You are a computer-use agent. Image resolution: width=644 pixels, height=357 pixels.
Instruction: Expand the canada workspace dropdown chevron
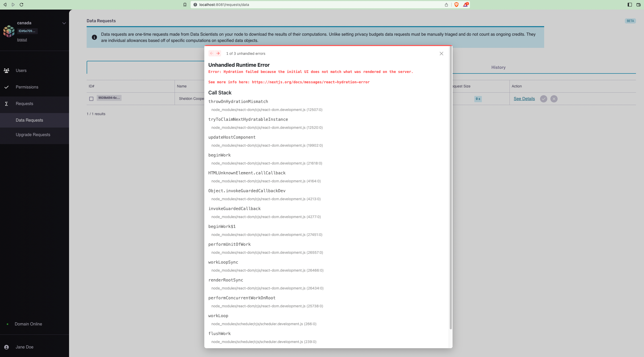coord(64,23)
